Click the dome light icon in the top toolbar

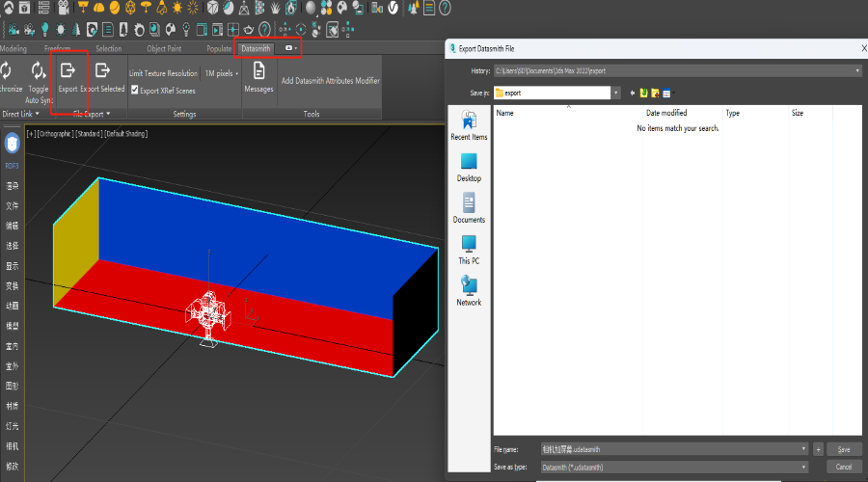click(98, 8)
